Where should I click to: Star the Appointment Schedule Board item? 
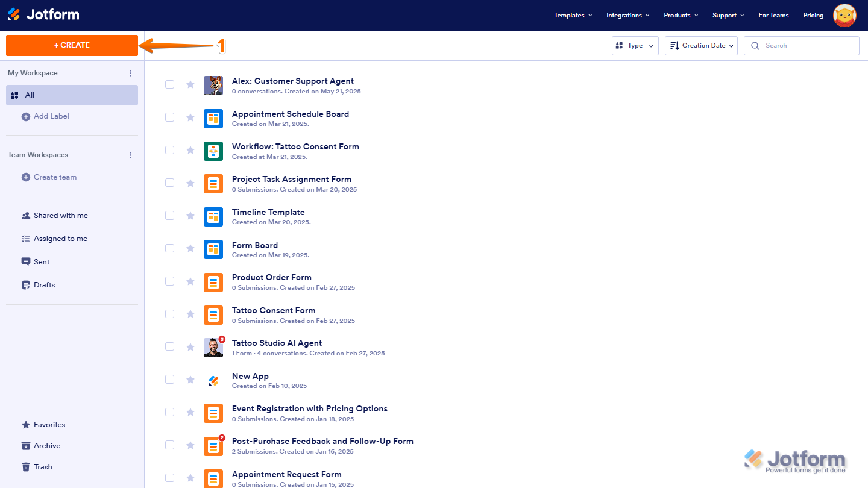click(x=190, y=117)
